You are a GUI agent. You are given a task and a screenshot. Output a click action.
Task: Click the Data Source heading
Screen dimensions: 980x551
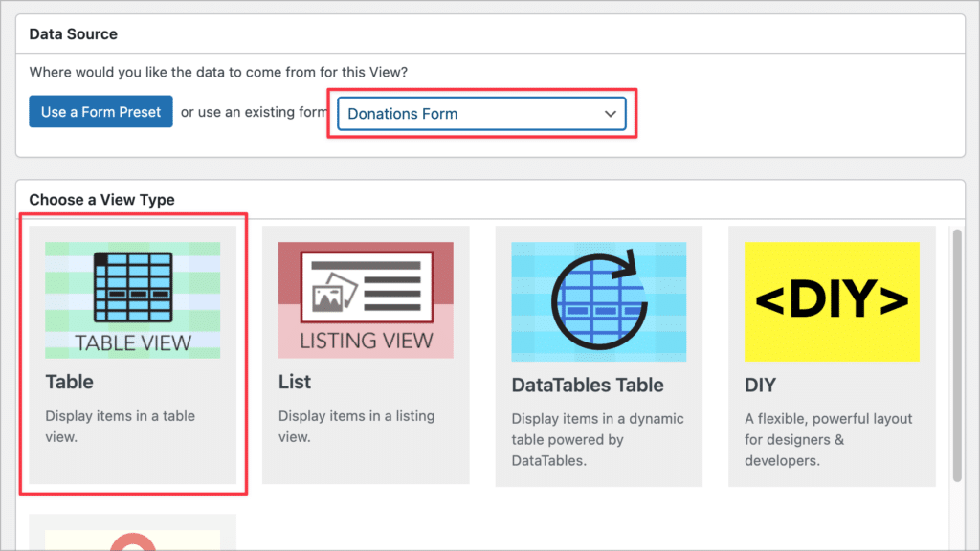coord(73,33)
